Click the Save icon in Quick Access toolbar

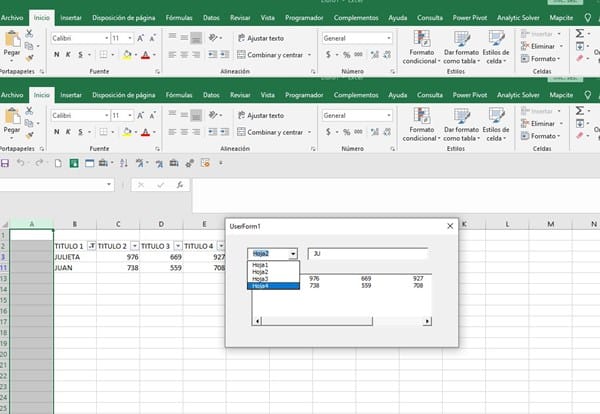coord(6,162)
